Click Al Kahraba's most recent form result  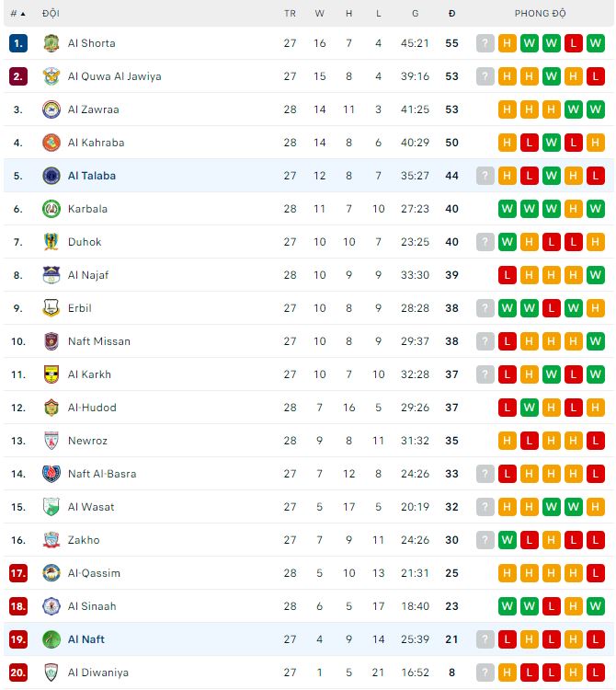click(596, 143)
